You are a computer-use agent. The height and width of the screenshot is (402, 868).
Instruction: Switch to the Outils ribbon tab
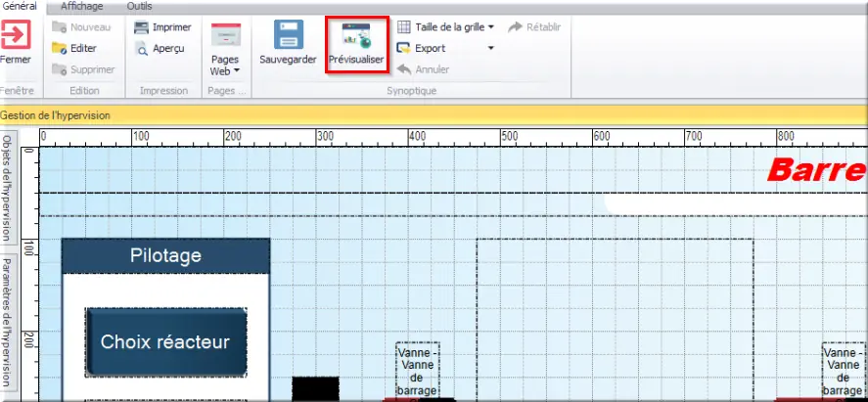coord(140,7)
